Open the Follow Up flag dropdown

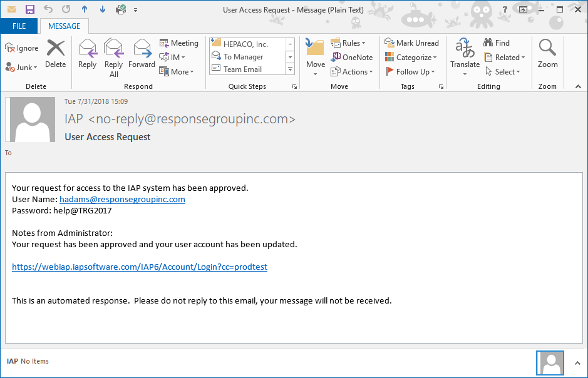(408, 72)
